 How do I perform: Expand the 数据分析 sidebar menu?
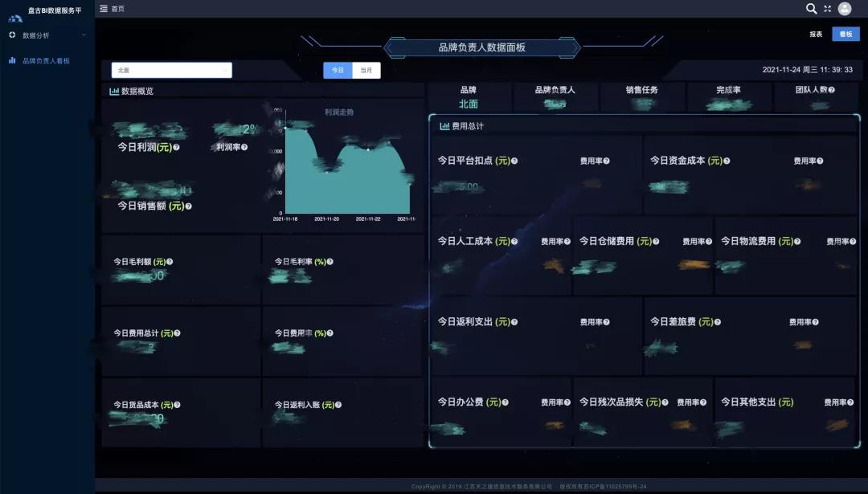coord(47,35)
